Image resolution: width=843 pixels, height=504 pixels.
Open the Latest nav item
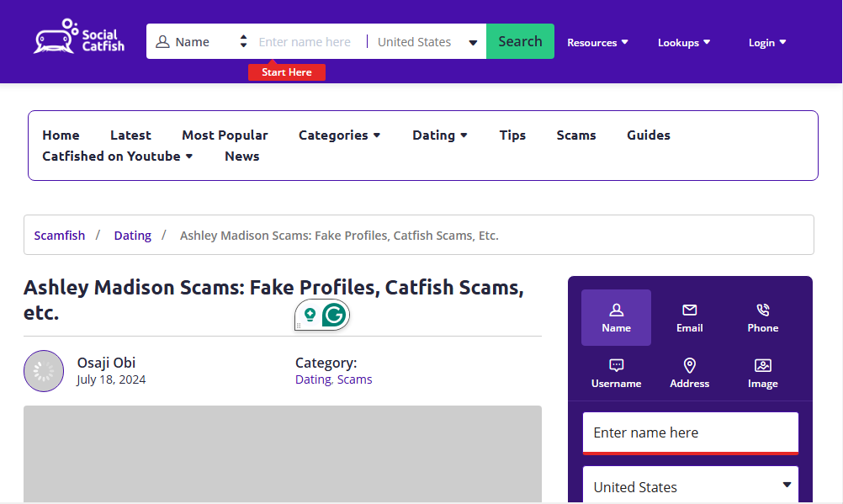click(x=130, y=135)
